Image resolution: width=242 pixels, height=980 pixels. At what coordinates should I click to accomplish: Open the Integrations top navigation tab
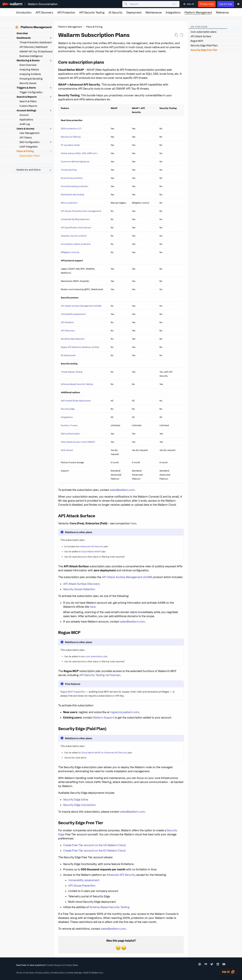click(173, 13)
